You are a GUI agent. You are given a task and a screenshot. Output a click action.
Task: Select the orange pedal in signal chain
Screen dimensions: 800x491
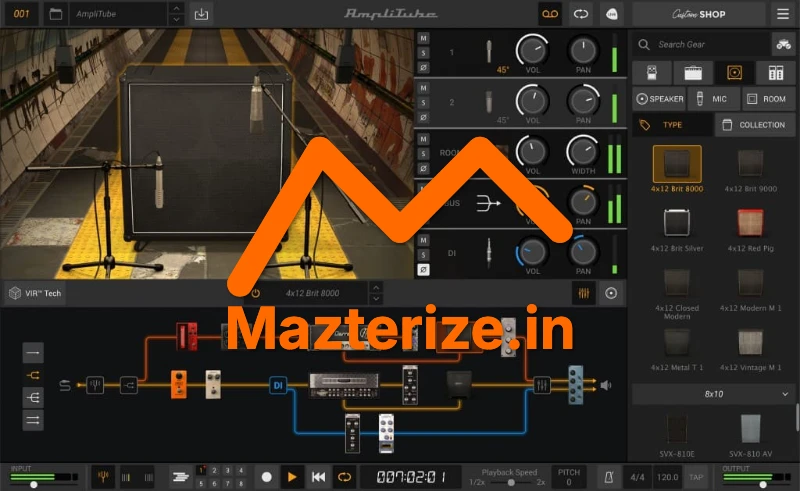[x=179, y=384]
